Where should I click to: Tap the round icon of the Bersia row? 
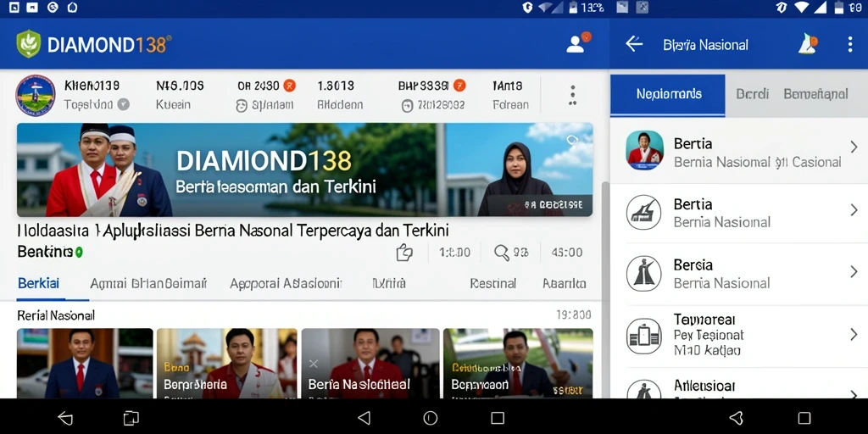(x=644, y=274)
